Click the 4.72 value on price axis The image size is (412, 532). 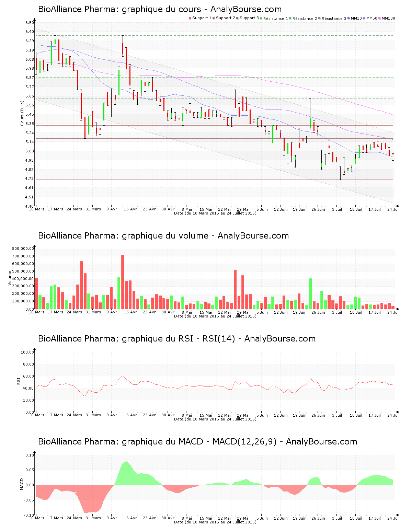[x=30, y=178]
